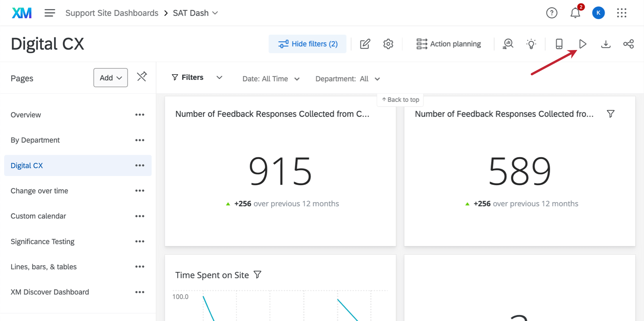Open the hamburger navigation menu

50,13
